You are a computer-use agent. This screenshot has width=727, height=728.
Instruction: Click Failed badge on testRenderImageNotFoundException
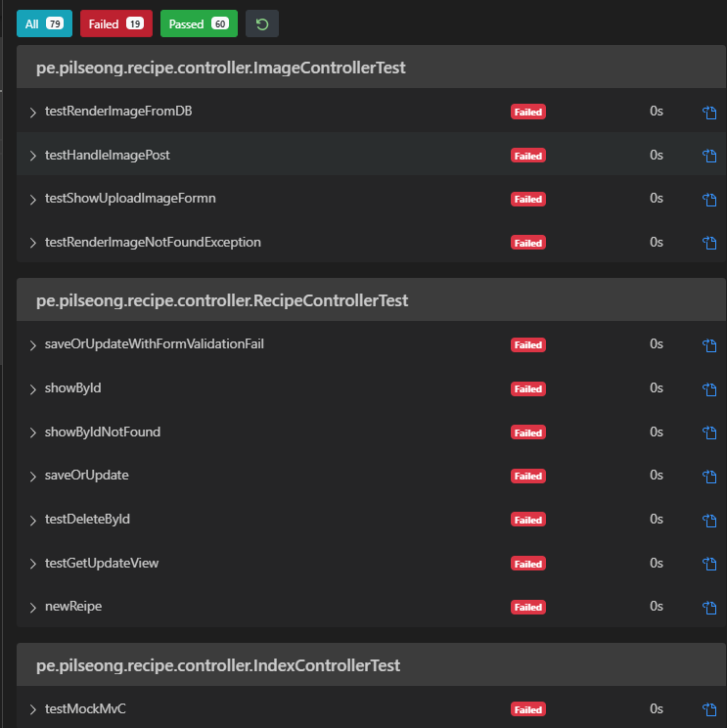pos(528,243)
